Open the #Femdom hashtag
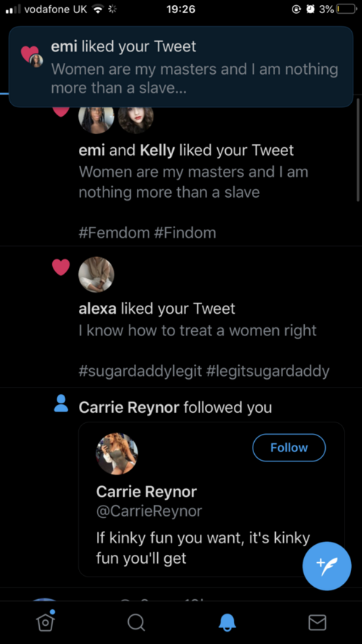This screenshot has width=362, height=644. (x=114, y=233)
